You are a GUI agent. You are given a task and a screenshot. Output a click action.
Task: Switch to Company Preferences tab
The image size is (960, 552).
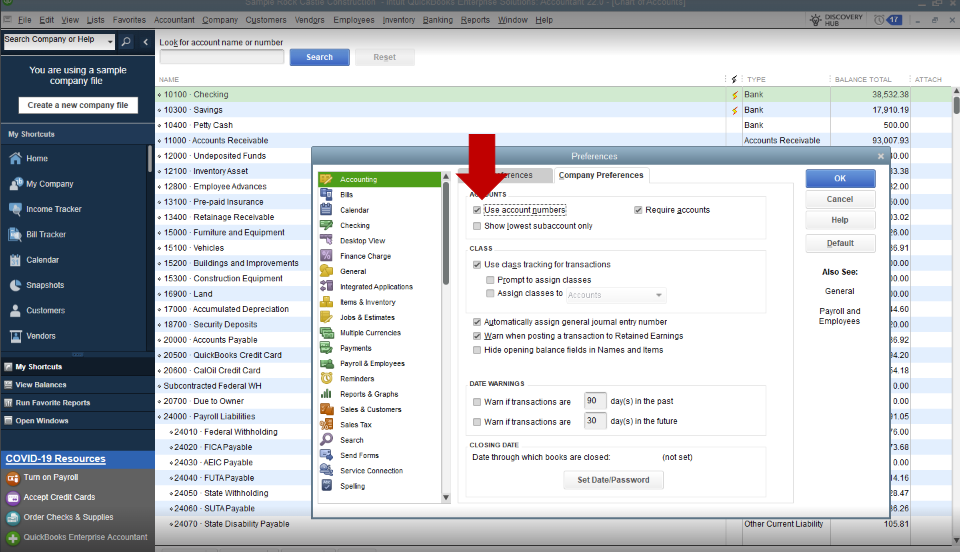[601, 175]
